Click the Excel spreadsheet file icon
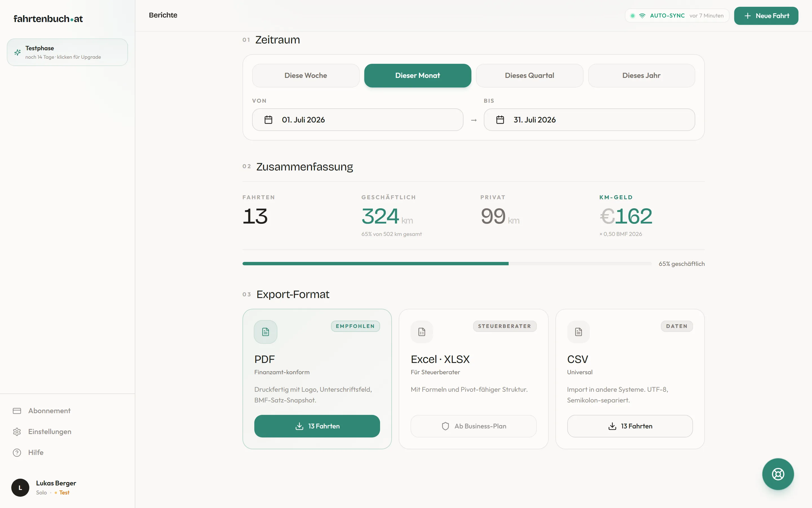This screenshot has width=812, height=508. pyautogui.click(x=422, y=332)
